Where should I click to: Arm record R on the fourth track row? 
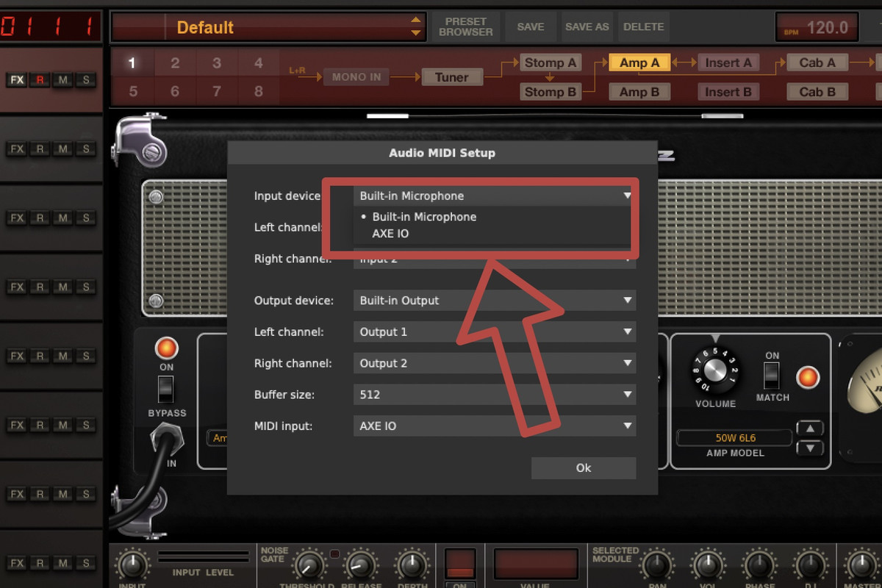point(40,287)
